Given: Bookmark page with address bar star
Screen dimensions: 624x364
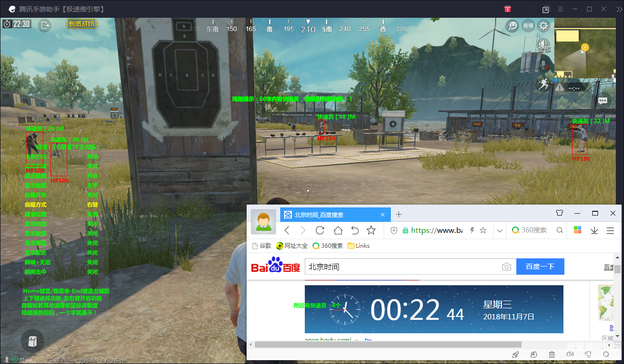Looking at the screenshot, I should 483,231.
